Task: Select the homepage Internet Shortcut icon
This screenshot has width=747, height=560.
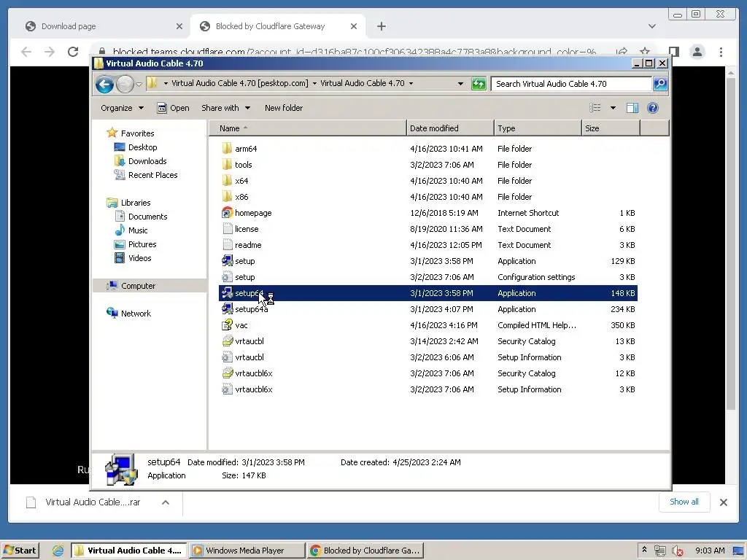Action: point(228,213)
